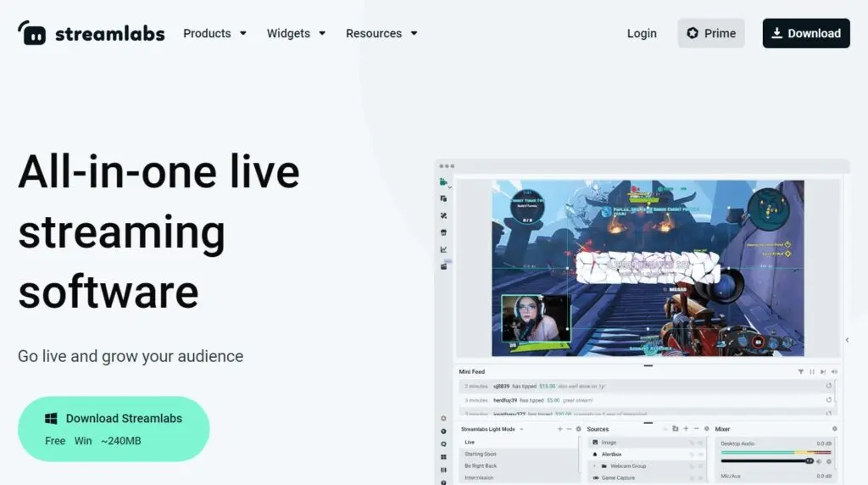Screen dimensions: 868x485
Task: Add a new source with the plus icon
Action: [x=686, y=428]
